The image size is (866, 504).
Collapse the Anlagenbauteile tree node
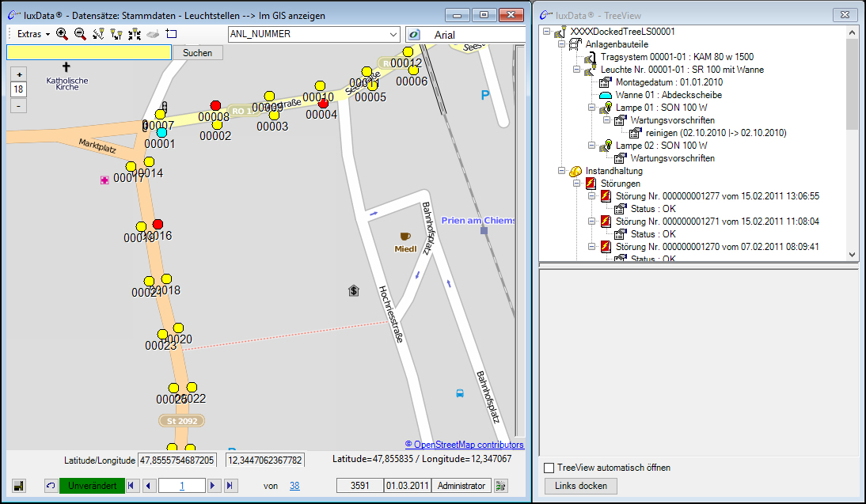click(561, 44)
